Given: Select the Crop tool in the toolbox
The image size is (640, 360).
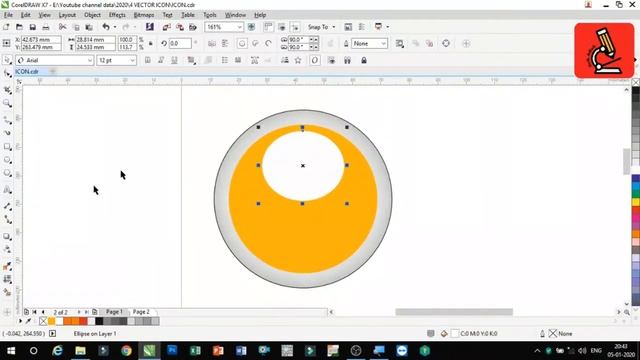Looking at the screenshot, I should pyautogui.click(x=7, y=90).
